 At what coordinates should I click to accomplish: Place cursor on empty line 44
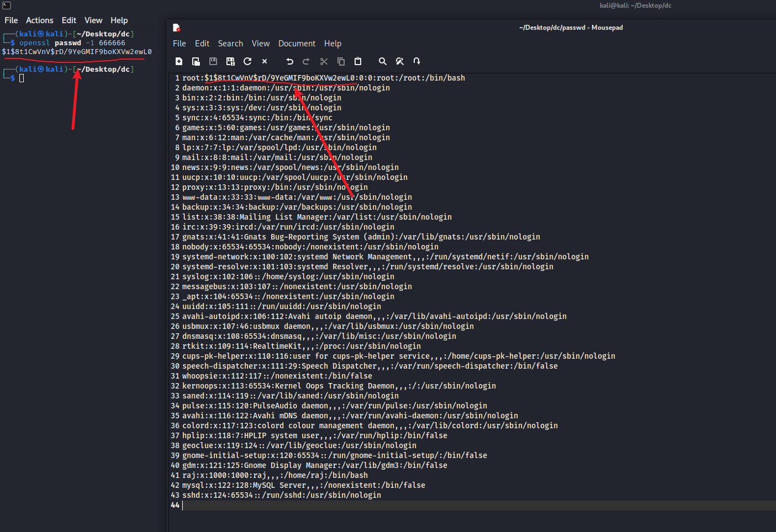[478, 505]
